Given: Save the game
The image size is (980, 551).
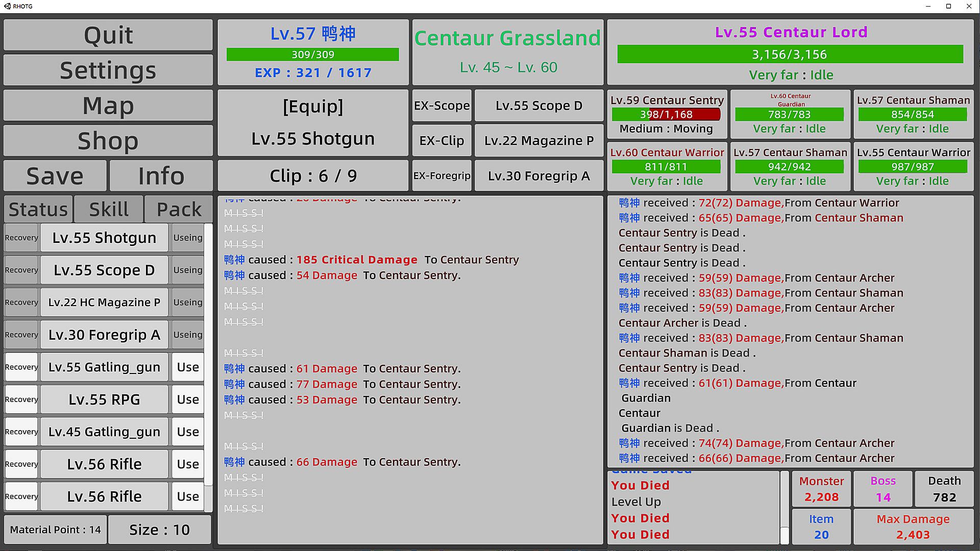Looking at the screenshot, I should pos(55,176).
